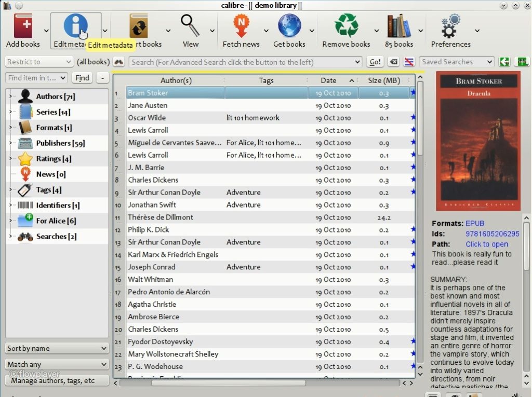Open Preferences gear icon
Screen dimensions: 532x397
pos(450,27)
